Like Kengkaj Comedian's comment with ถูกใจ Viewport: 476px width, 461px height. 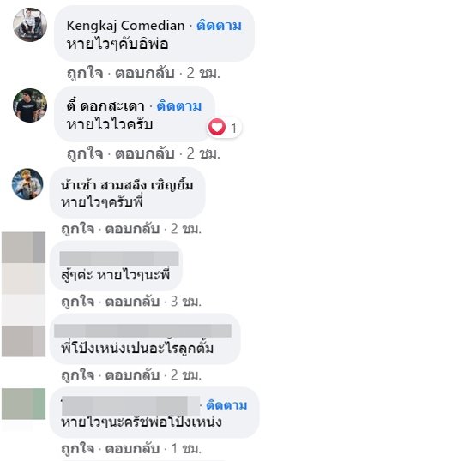(85, 73)
